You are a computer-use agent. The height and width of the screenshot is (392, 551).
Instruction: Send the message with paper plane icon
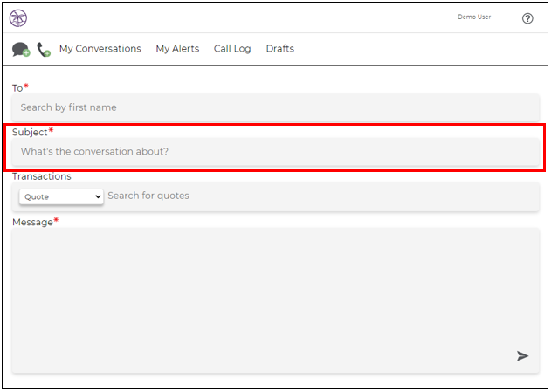[x=522, y=356]
